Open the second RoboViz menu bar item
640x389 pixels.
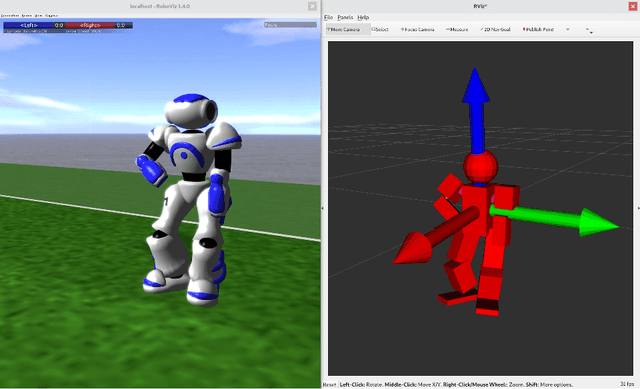[27, 16]
